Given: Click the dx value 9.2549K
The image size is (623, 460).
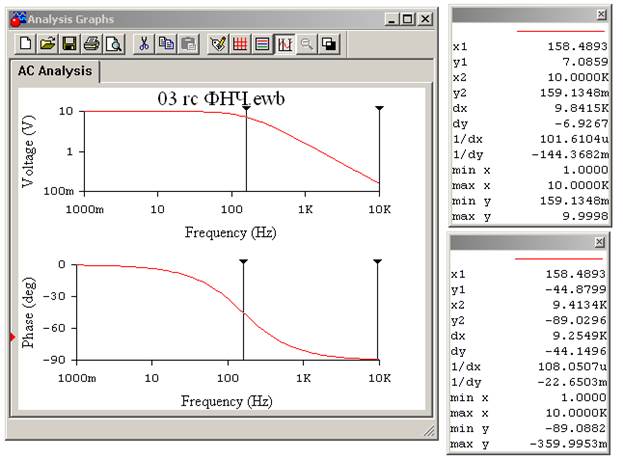Looking at the screenshot, I should tap(579, 336).
